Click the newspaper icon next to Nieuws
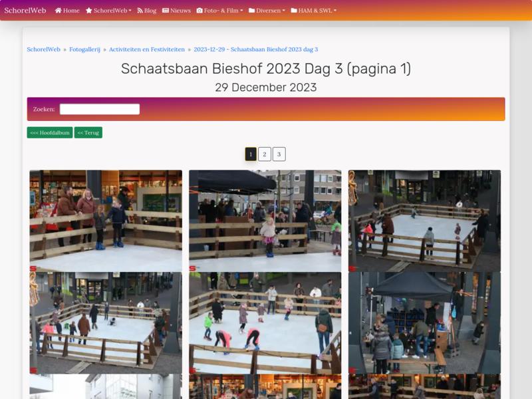The image size is (532, 399). pos(166,11)
